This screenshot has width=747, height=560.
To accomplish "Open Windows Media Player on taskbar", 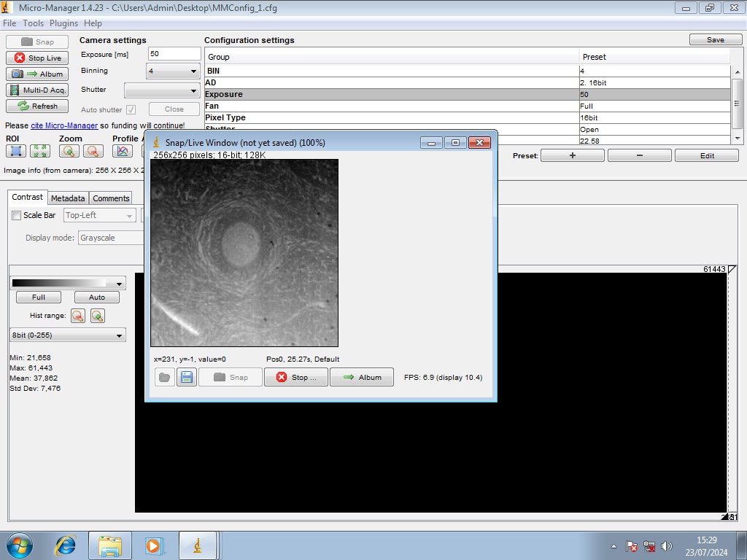I will pos(153,545).
